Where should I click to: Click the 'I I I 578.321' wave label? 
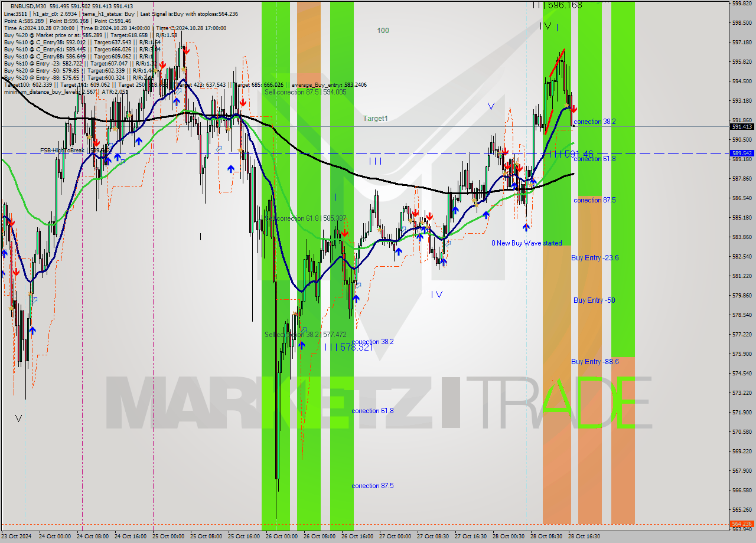(348, 347)
